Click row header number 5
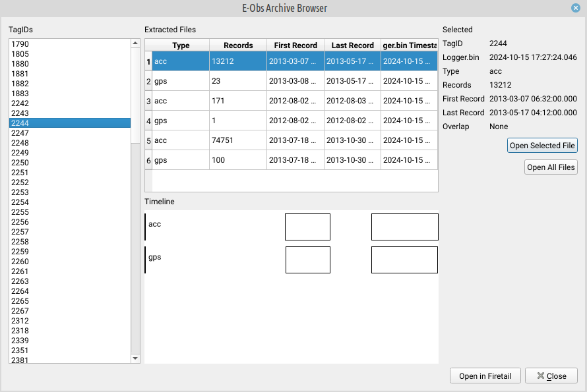 point(148,140)
